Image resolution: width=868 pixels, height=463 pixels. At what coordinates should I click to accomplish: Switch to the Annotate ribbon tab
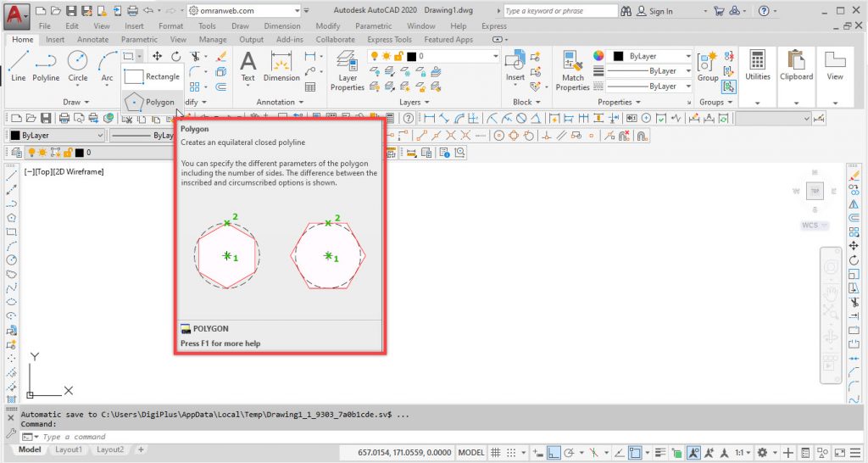pyautogui.click(x=92, y=40)
